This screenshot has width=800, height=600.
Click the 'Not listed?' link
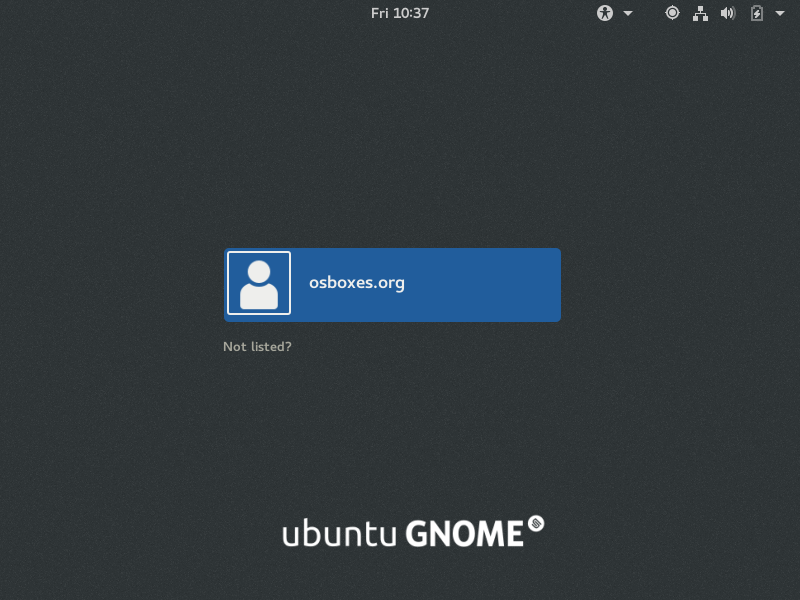pyautogui.click(x=257, y=346)
